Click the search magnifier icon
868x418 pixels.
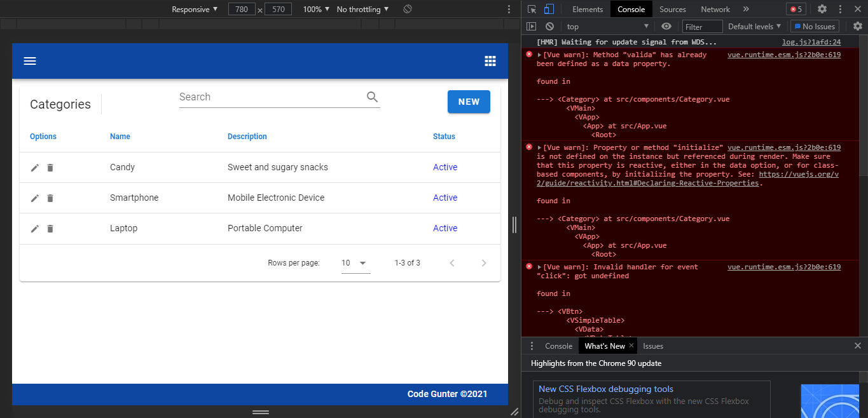coord(372,97)
